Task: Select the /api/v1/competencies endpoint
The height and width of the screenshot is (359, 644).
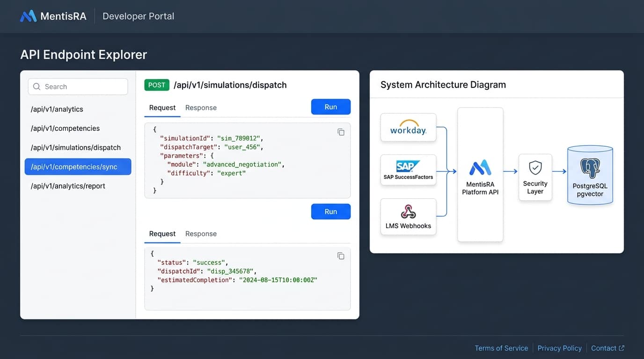Action: coord(65,129)
